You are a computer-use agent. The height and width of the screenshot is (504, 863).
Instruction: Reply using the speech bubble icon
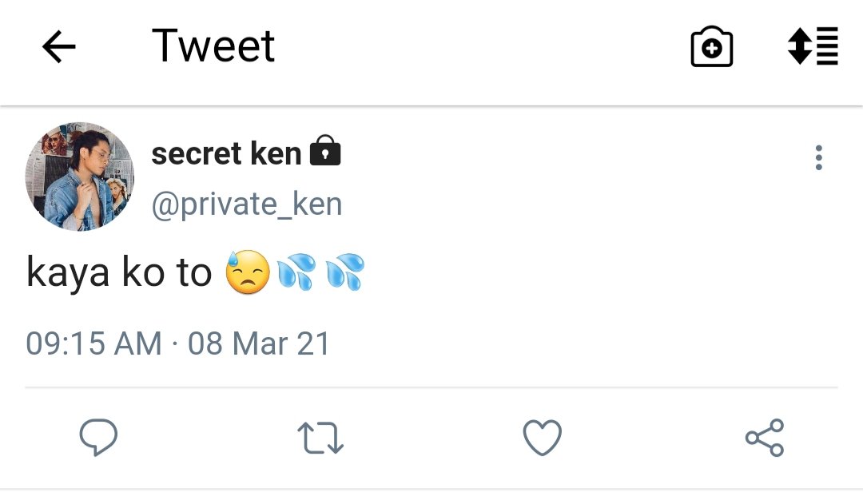[98, 438]
